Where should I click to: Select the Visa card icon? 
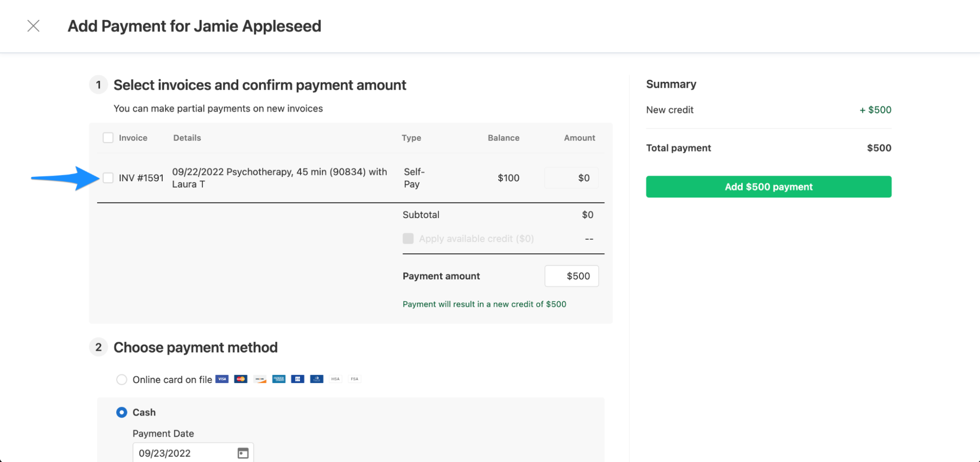click(222, 379)
